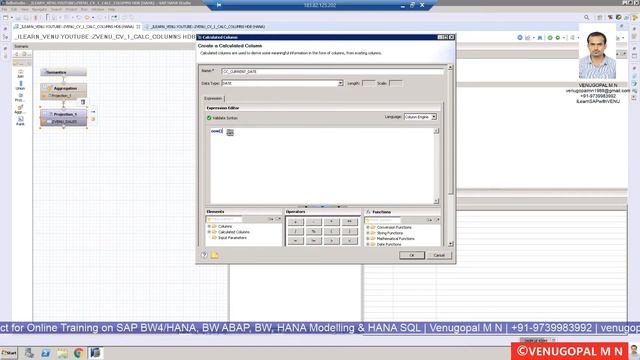Click the power (**) operator button

coord(349,222)
